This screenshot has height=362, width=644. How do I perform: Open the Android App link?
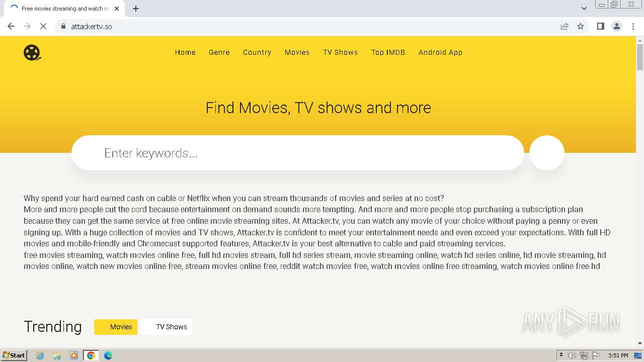click(440, 52)
